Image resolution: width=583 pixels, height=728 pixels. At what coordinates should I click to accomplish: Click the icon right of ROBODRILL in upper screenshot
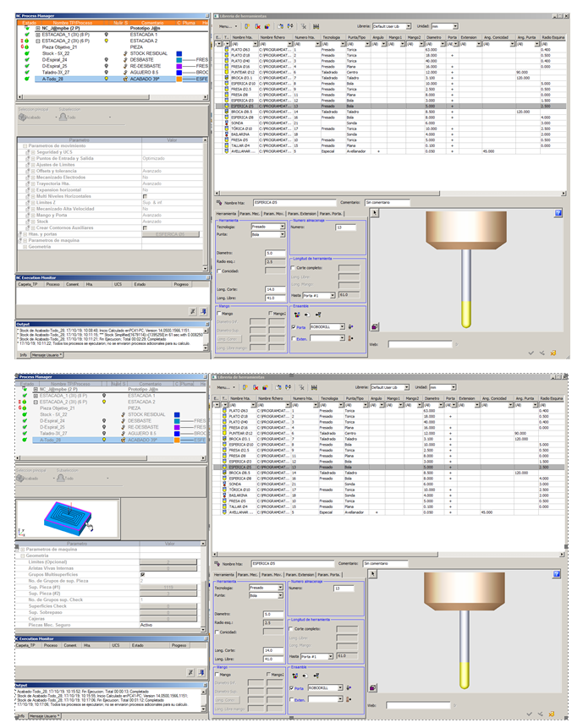click(x=350, y=327)
